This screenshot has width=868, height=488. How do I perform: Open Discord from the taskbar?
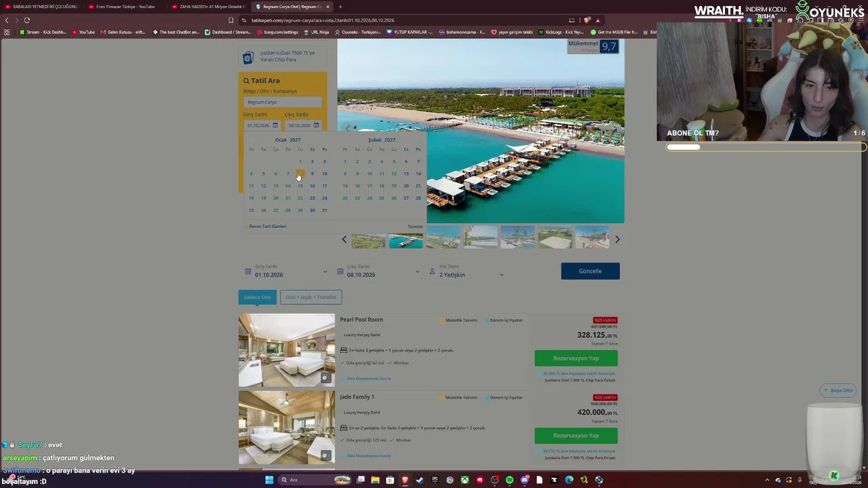pos(524,480)
